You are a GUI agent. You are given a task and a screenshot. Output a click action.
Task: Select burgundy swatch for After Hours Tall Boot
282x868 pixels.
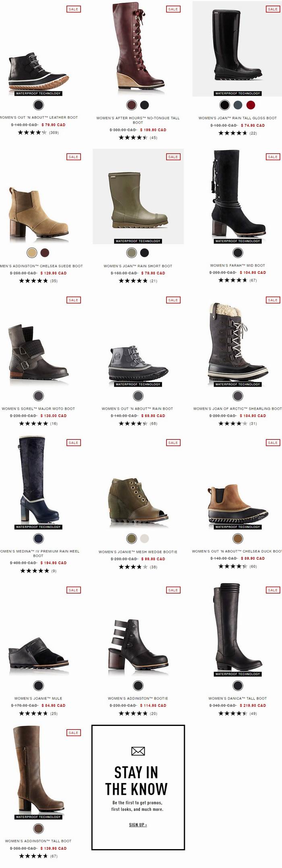point(132,105)
